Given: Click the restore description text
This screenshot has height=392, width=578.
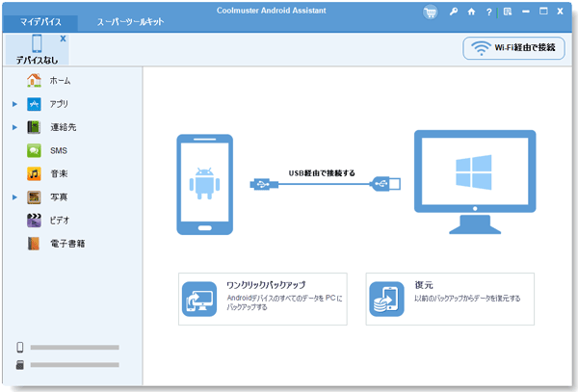Looking at the screenshot, I should pos(467,298).
